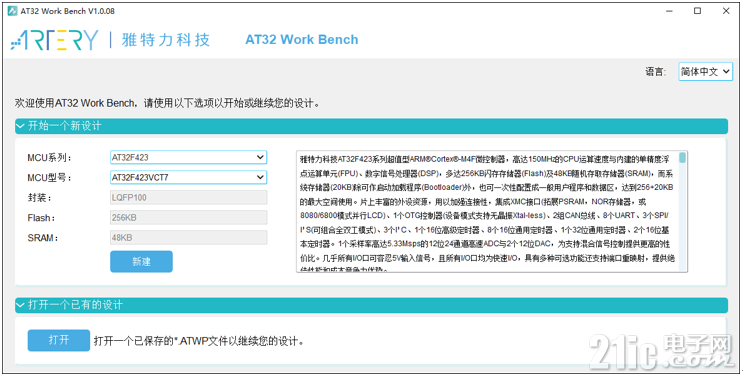Click the Flash field showing 256KB
Screen dimensions: 743x377
click(x=189, y=217)
